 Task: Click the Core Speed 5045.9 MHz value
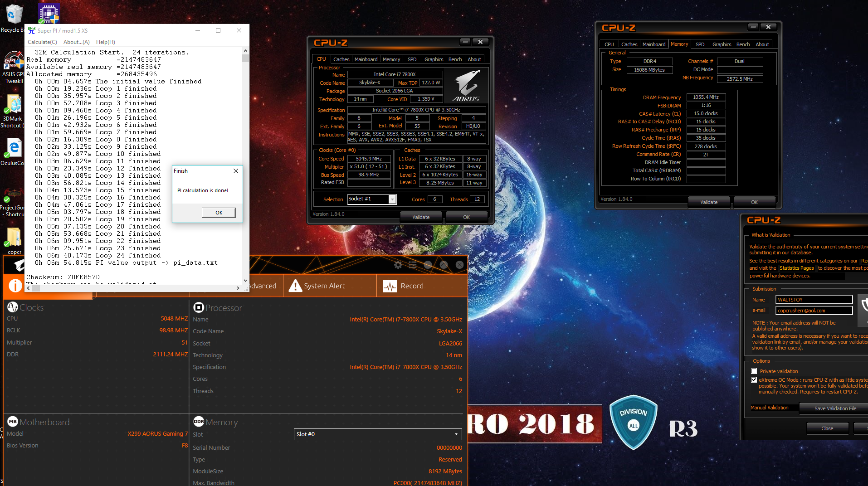tap(369, 159)
